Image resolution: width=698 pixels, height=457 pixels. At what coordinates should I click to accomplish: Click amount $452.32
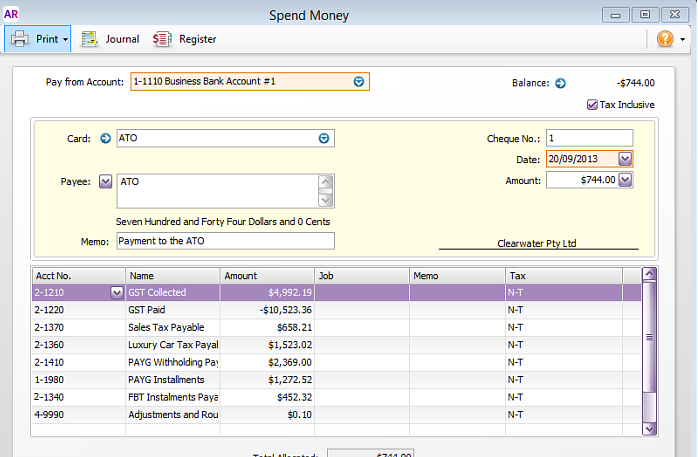pos(294,397)
